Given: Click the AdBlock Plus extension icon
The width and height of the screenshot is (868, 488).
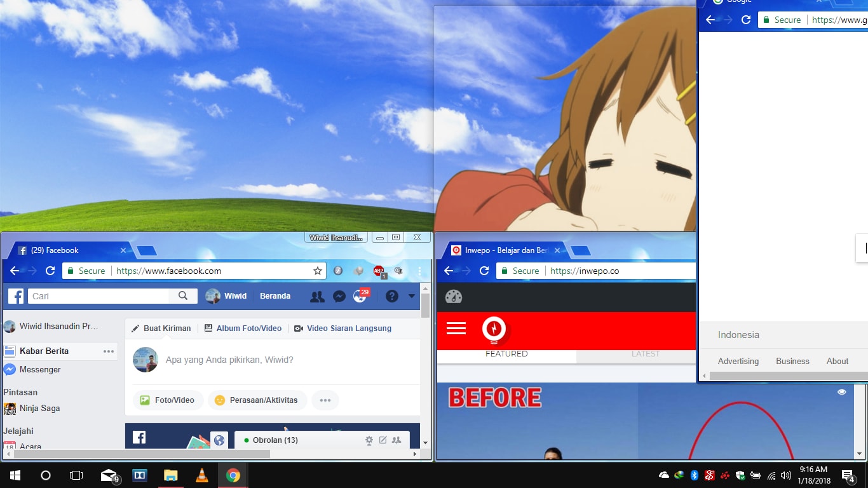Looking at the screenshot, I should (379, 271).
